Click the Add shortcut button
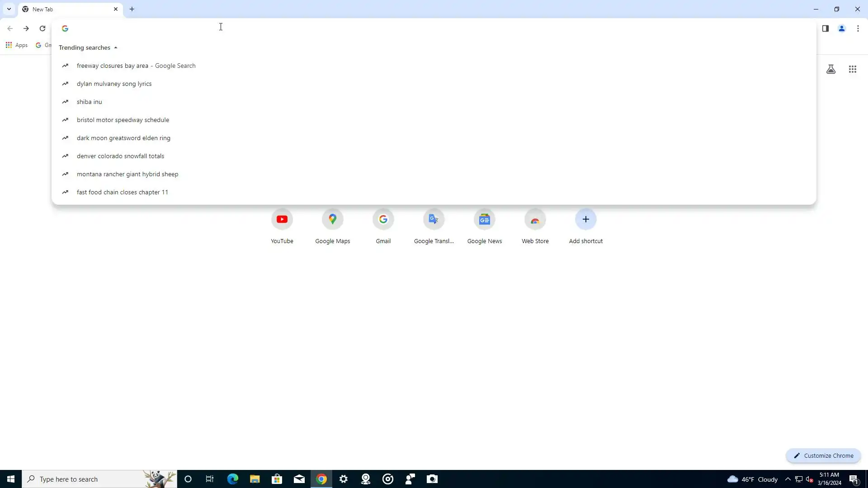Viewport: 868px width, 488px height. tap(586, 220)
